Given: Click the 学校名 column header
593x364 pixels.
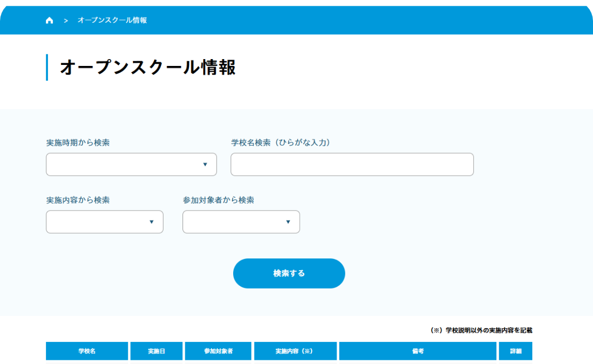Looking at the screenshot, I should [x=87, y=351].
